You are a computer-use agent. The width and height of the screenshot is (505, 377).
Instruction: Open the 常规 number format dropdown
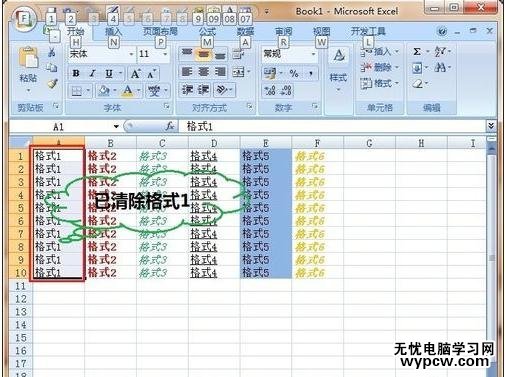click(x=313, y=53)
